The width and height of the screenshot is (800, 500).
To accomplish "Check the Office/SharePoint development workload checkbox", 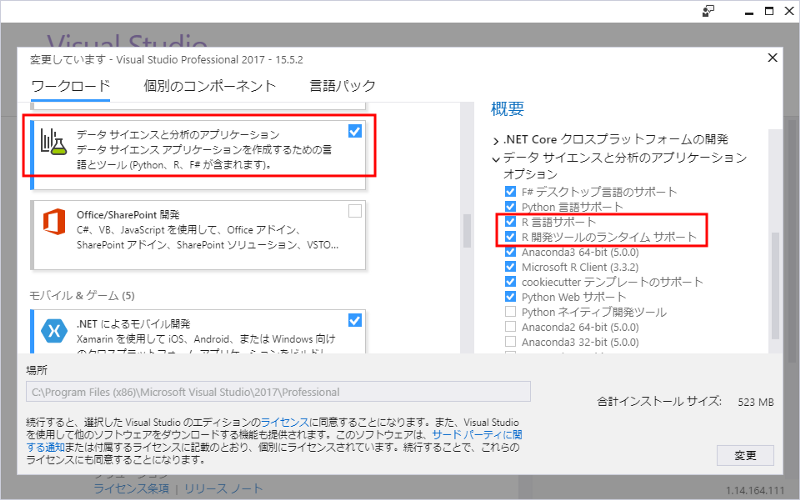I will 355,211.
